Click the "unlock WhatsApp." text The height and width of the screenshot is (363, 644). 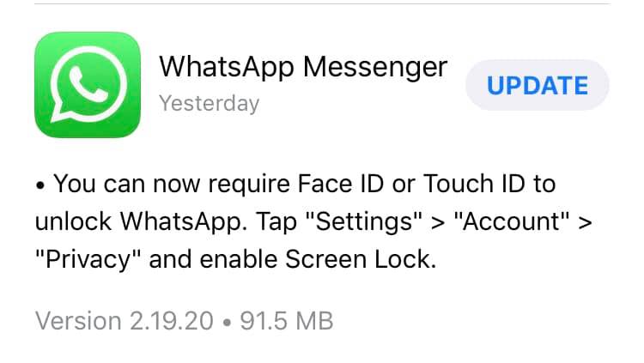(142, 221)
